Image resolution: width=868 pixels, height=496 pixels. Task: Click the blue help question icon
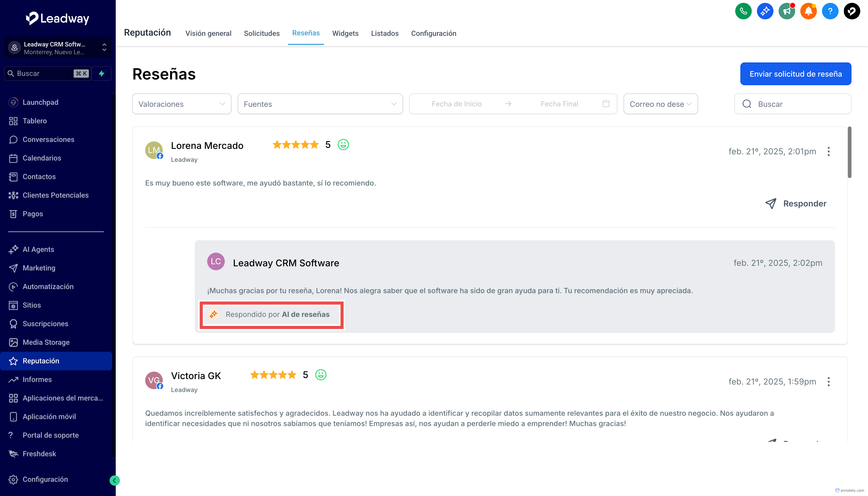pos(830,12)
